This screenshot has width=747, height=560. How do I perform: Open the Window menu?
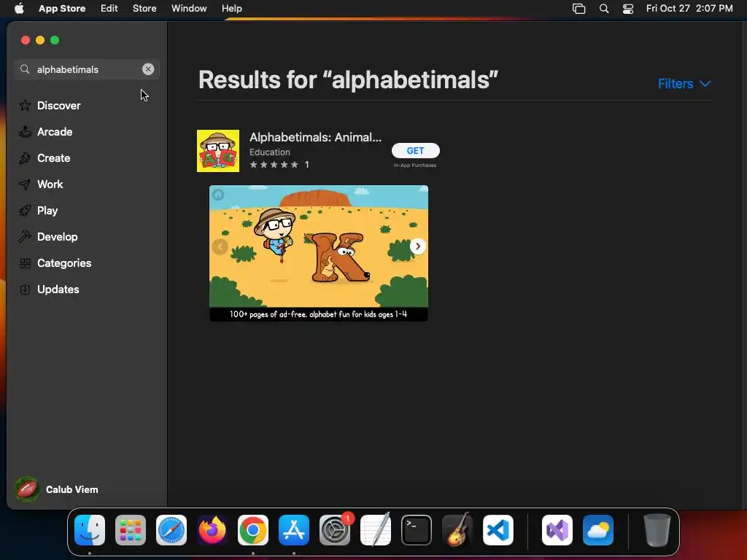189,8
